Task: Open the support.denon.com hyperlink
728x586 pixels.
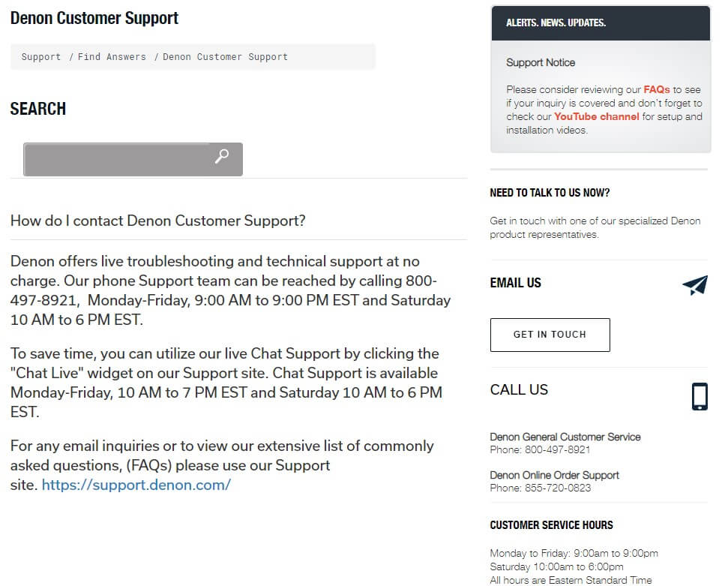Action: click(136, 485)
